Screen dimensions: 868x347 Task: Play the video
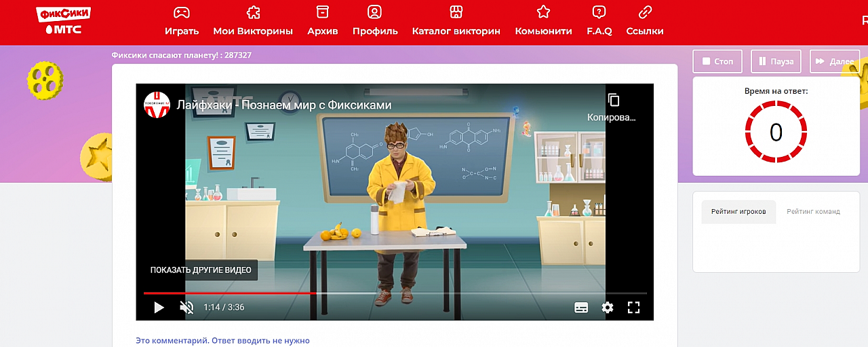pyautogui.click(x=159, y=308)
